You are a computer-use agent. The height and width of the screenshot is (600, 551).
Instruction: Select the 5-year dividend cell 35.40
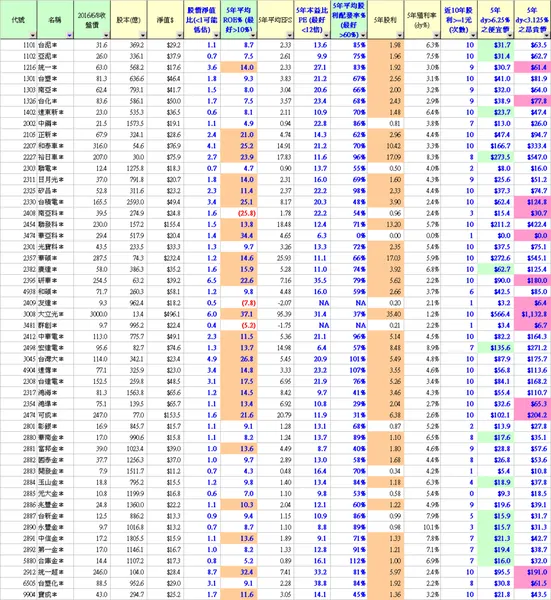[386, 314]
